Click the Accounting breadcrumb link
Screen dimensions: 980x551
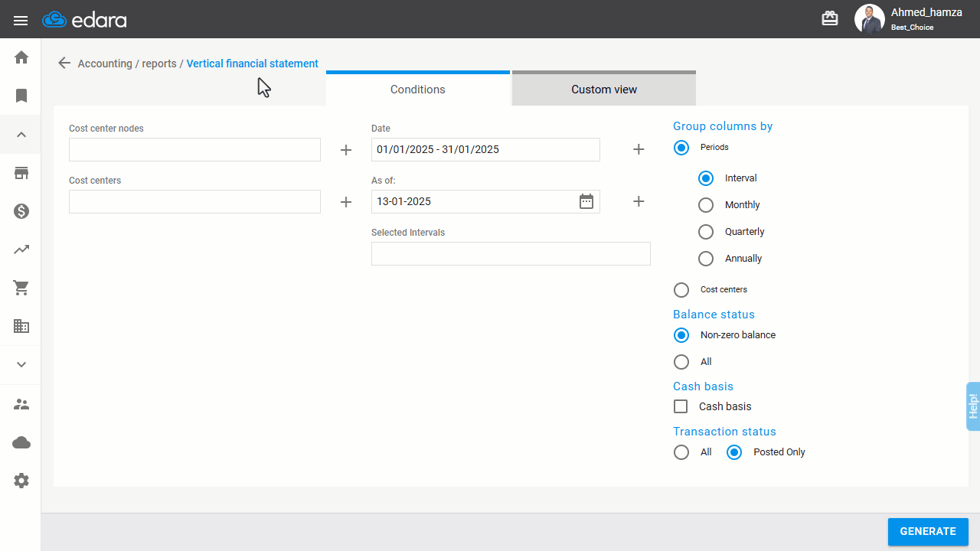pos(105,64)
